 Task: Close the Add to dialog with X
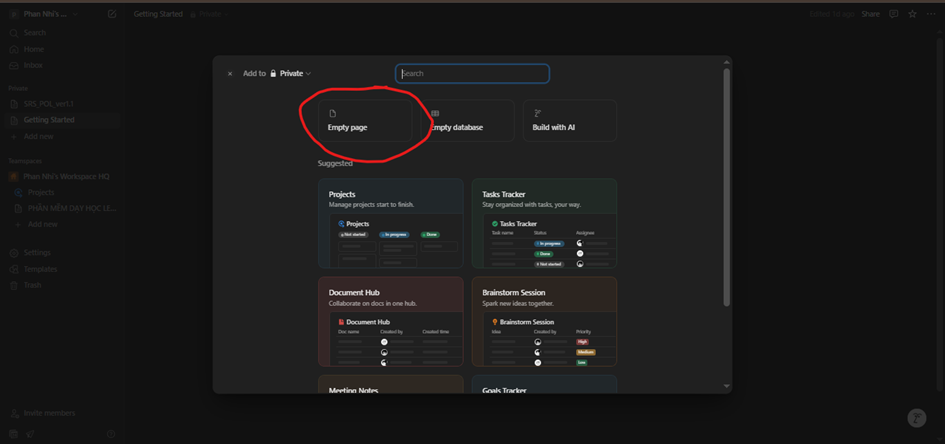(x=230, y=74)
